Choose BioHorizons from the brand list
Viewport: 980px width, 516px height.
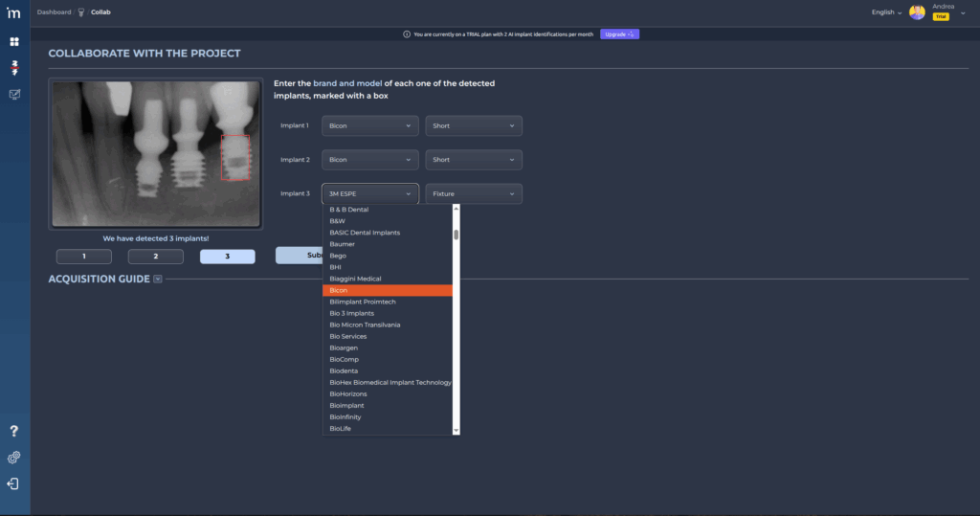[x=348, y=393]
